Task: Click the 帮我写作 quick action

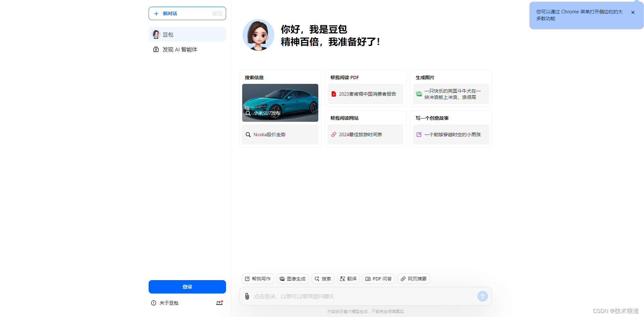Action: [258, 279]
